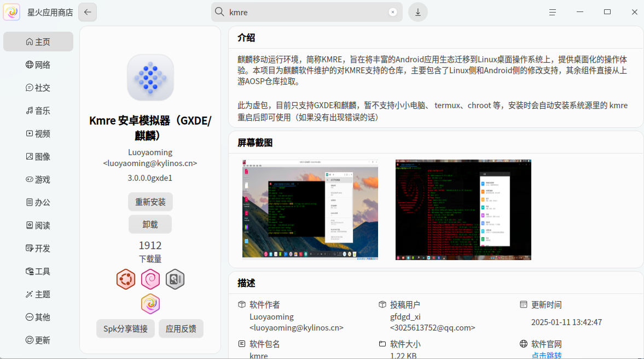This screenshot has height=359, width=644.
Task: Click the Ubuntu distro badge
Action: pyautogui.click(x=126, y=279)
